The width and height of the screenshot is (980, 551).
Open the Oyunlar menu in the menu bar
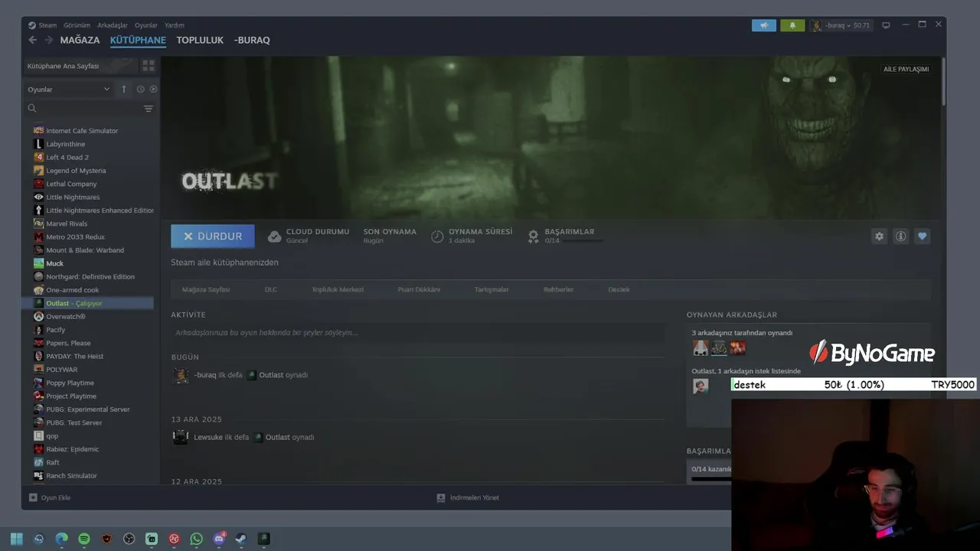[146, 25]
